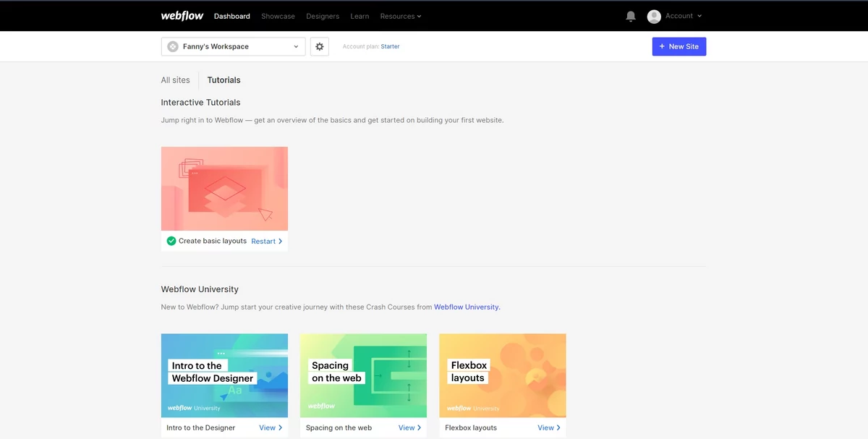Click the Starter account plan link
The width and height of the screenshot is (868, 439).
(390, 46)
